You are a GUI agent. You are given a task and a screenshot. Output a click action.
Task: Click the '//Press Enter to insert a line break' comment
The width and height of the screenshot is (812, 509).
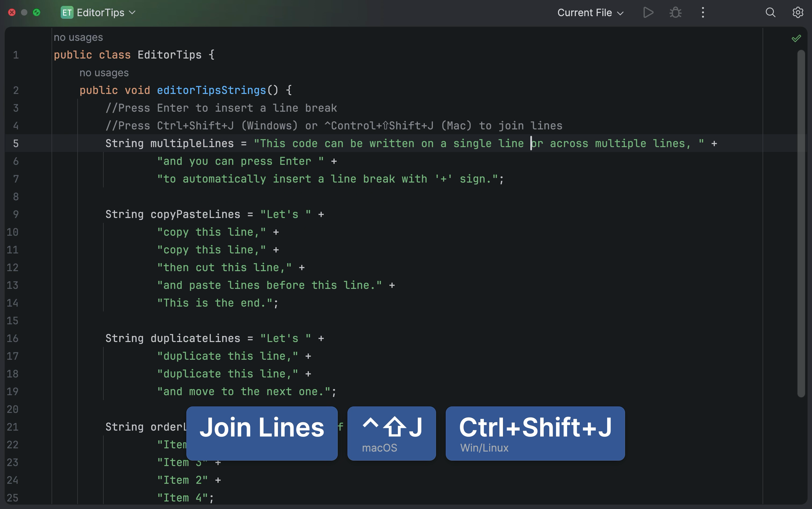[x=221, y=108]
